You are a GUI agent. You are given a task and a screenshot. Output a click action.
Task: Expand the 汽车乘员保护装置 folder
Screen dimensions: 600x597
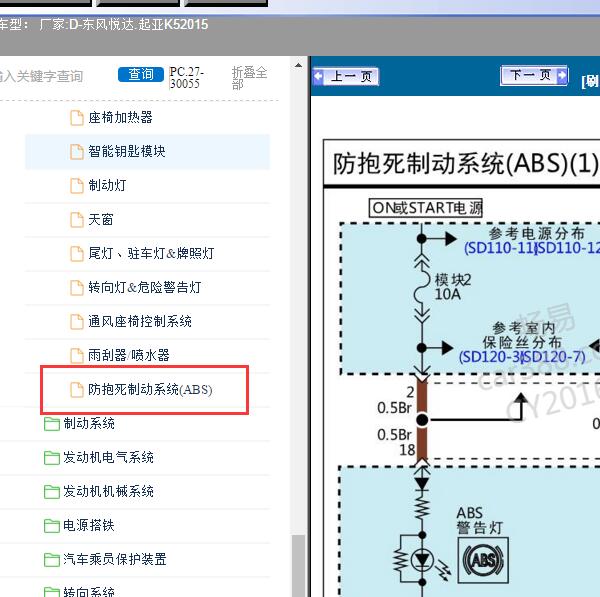[115, 559]
